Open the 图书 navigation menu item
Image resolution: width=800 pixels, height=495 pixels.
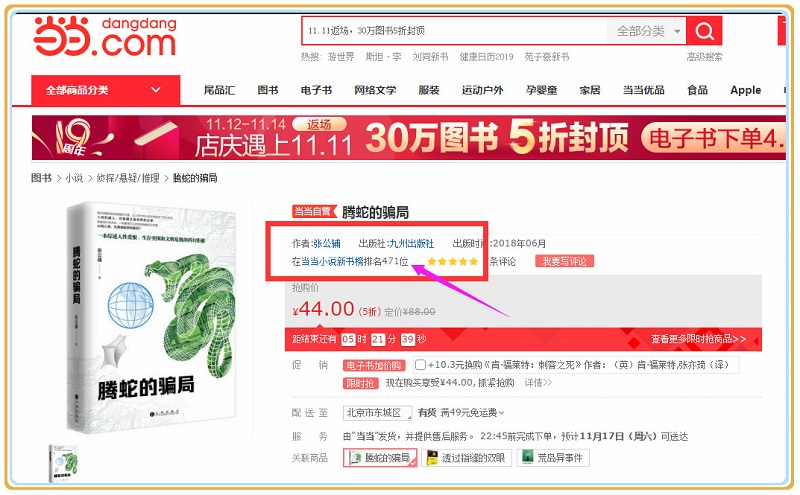(267, 90)
